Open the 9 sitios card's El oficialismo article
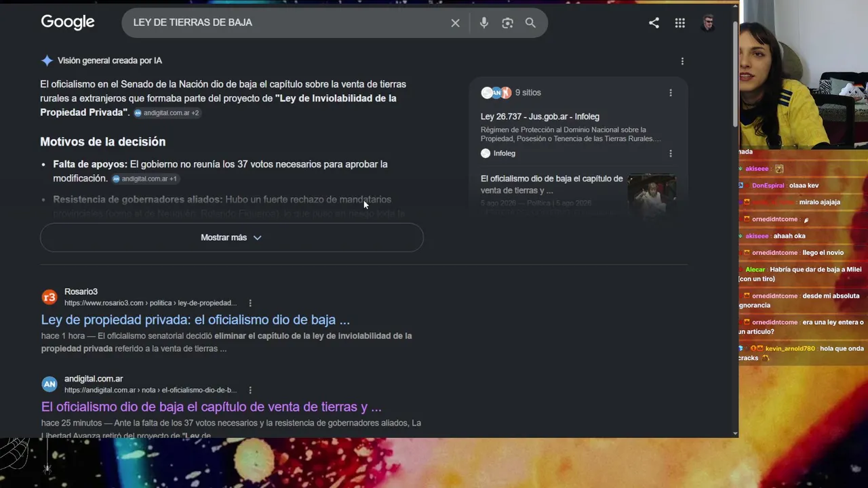Image resolution: width=868 pixels, height=488 pixels. point(551,184)
